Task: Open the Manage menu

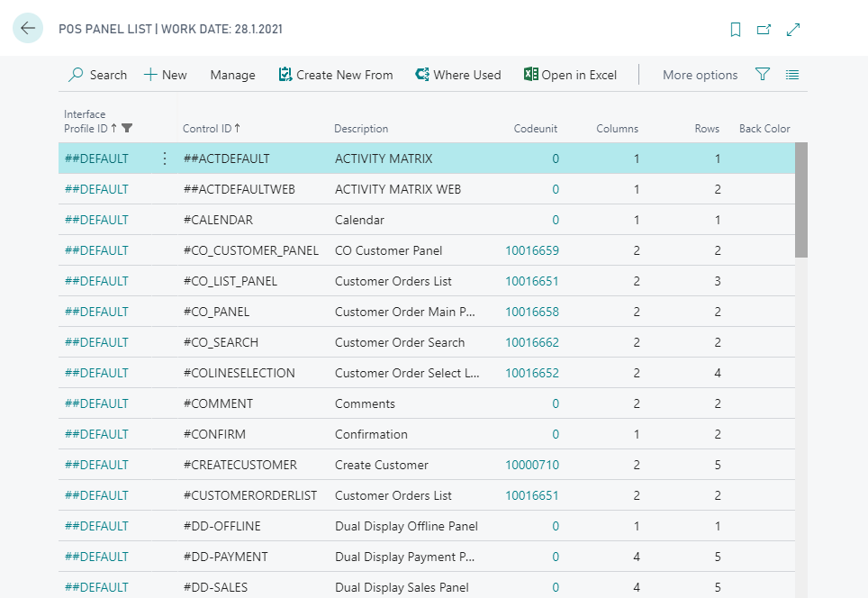Action: point(232,75)
